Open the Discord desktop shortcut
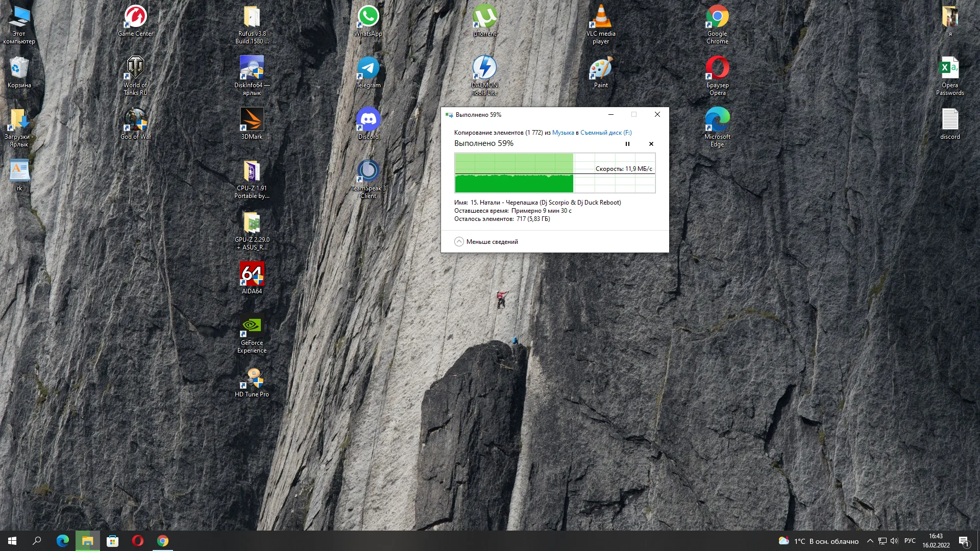The image size is (980, 551). tap(368, 122)
